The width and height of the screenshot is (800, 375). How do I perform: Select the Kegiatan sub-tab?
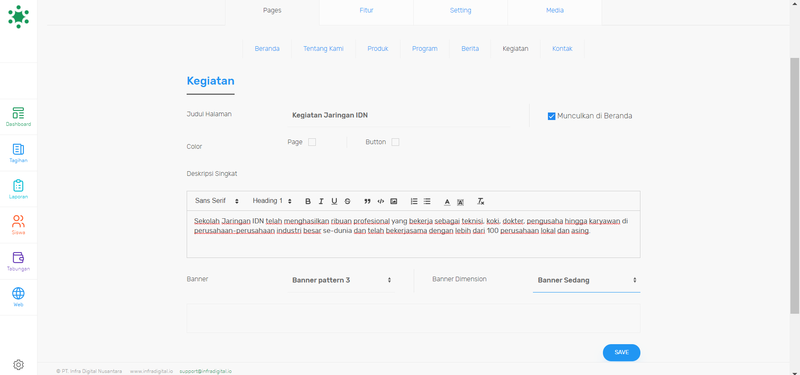515,49
